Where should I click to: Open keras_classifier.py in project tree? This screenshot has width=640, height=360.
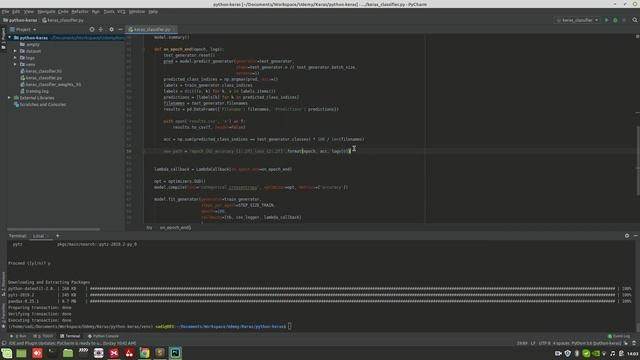click(x=41, y=78)
